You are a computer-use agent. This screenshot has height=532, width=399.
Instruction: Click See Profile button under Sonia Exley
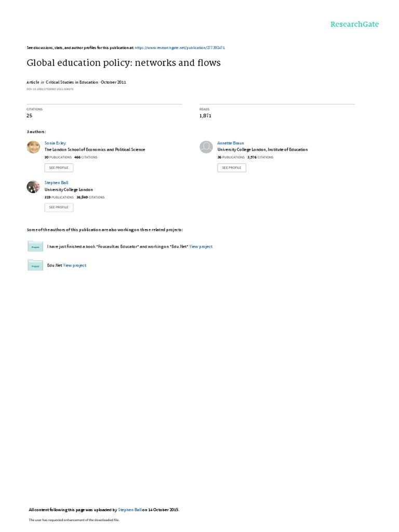pos(59,168)
